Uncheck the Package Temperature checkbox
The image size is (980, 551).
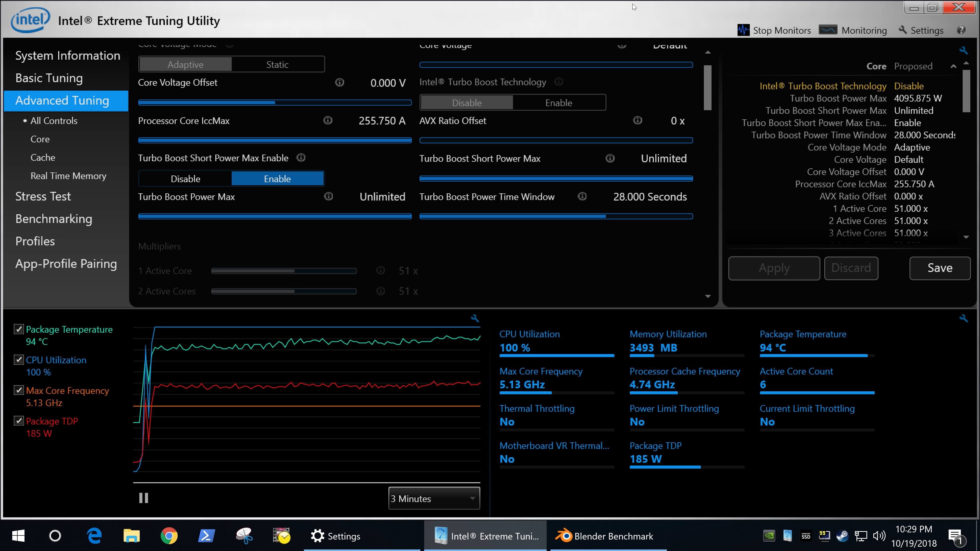(19, 329)
